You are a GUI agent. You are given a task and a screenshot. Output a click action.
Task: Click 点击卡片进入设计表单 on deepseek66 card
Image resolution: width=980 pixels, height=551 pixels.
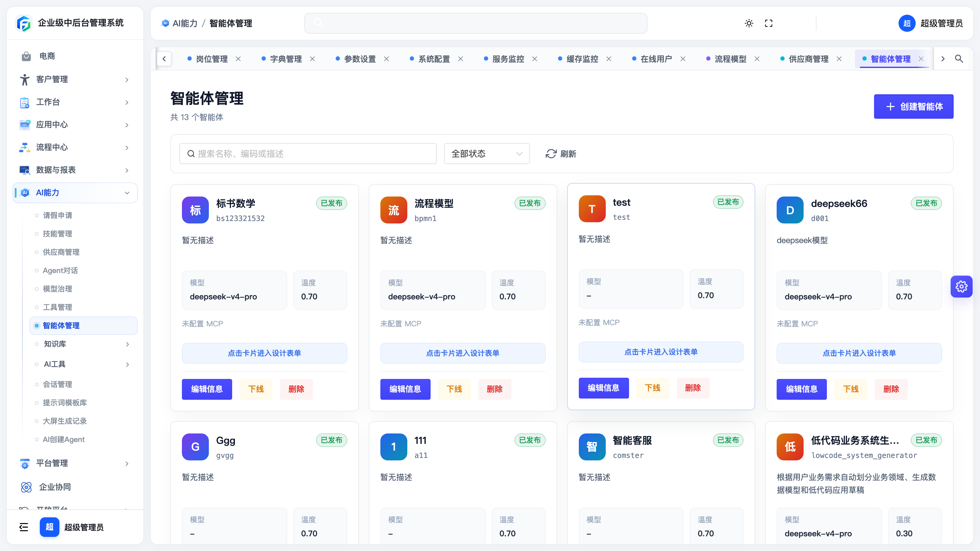(x=859, y=353)
